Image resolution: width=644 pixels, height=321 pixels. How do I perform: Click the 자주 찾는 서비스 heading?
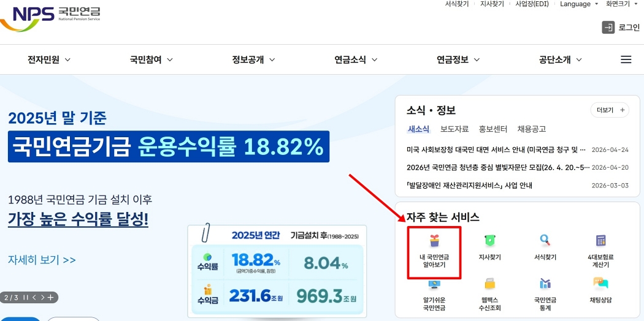(443, 217)
